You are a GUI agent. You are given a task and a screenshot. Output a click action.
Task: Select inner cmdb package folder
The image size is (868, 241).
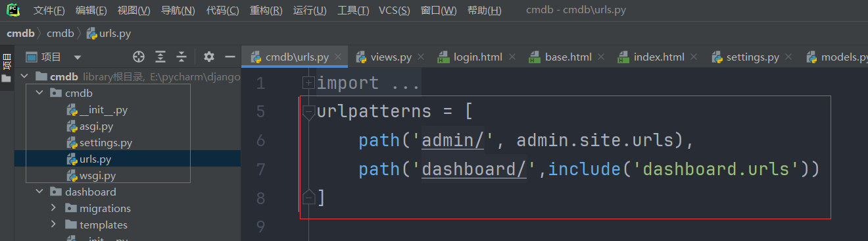pos(127,93)
